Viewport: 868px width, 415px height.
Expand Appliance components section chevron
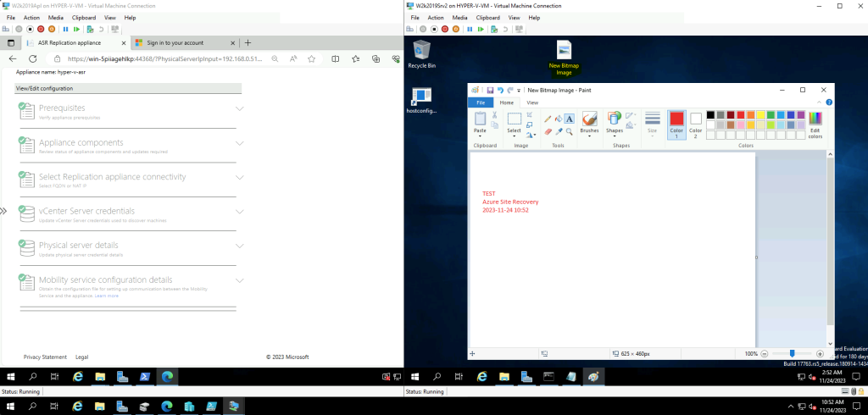(x=239, y=143)
